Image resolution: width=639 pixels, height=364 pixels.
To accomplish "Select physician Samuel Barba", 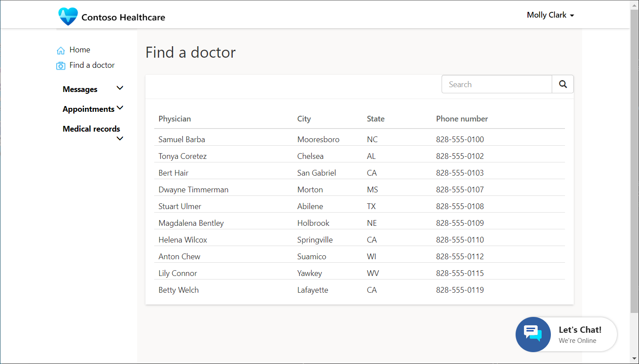I will tap(182, 140).
